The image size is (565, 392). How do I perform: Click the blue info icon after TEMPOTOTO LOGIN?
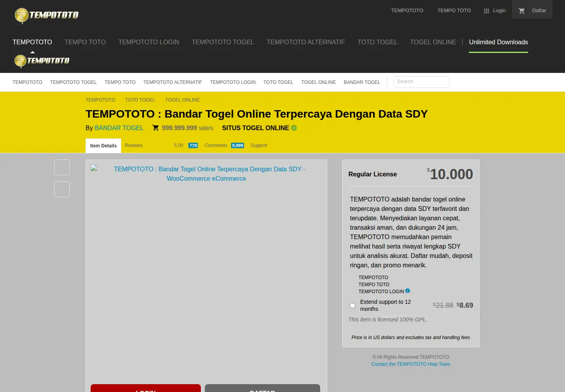pyautogui.click(x=408, y=291)
